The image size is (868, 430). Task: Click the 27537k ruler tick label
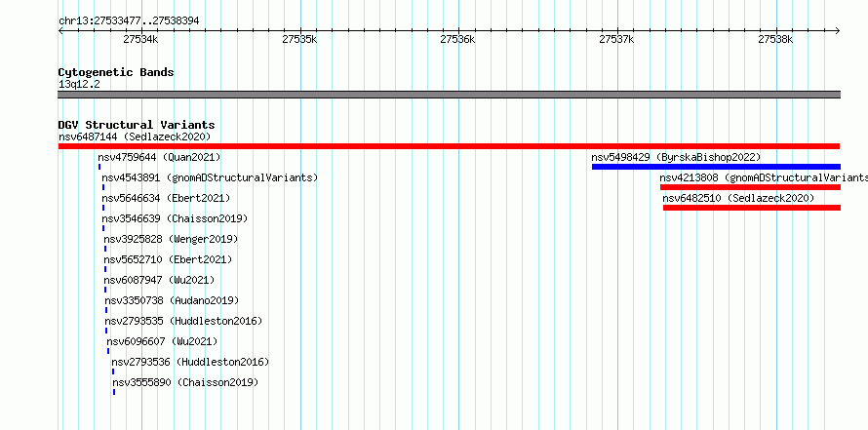pyautogui.click(x=616, y=39)
